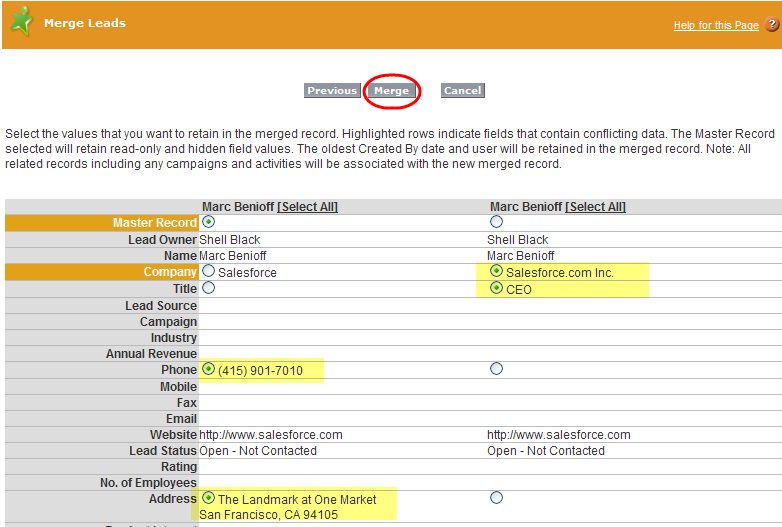Click the Lead Owner row label
The width and height of the screenshot is (782, 527).
pos(162,240)
